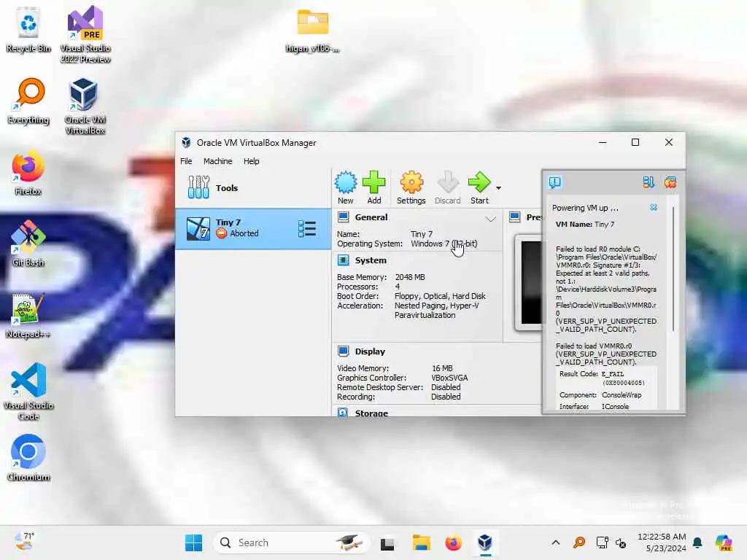Screen dimensions: 747x560
Task: Click the notification panel vertical scrollbar
Action: 673,269
